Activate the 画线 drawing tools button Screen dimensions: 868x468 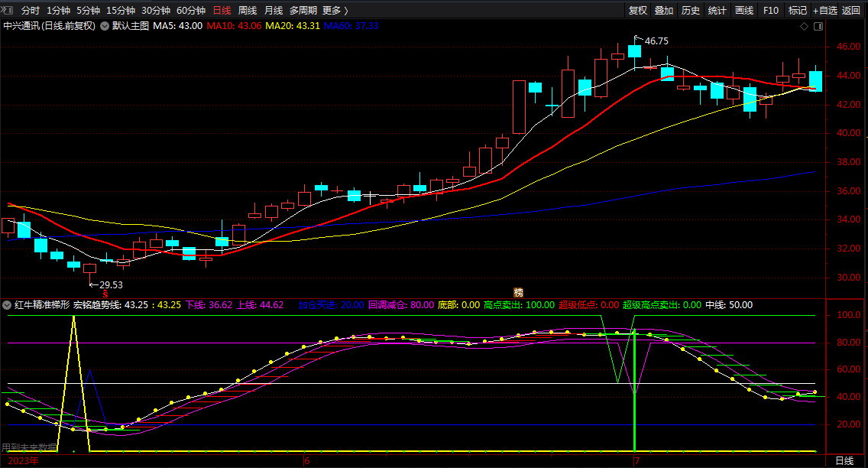point(744,11)
